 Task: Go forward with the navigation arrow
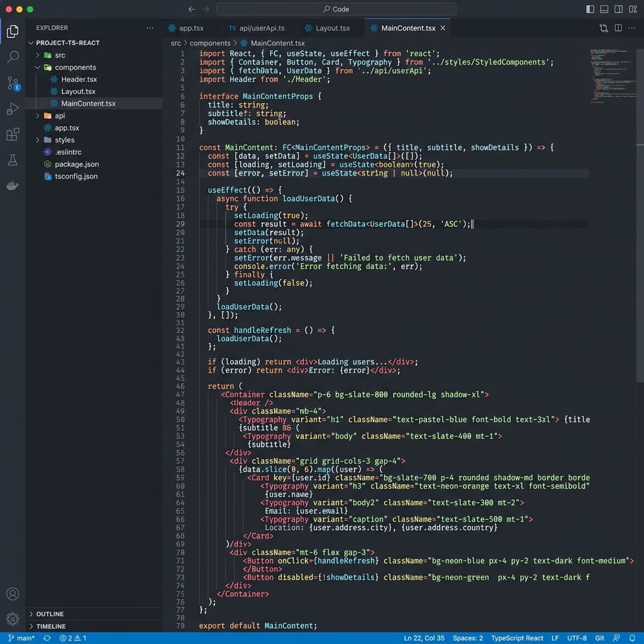click(206, 9)
